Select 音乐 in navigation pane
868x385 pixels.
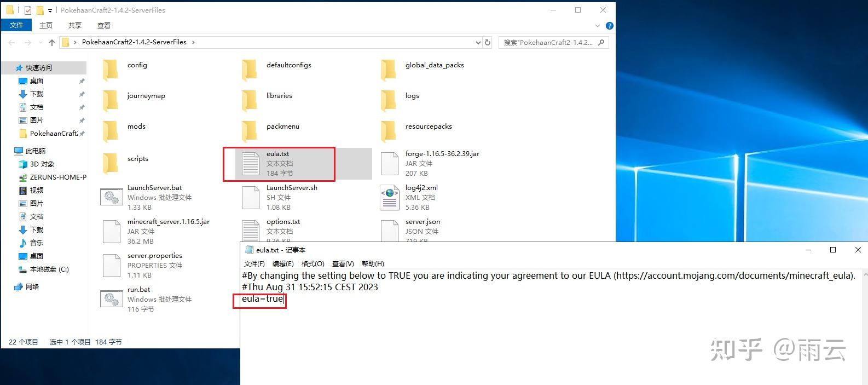pyautogui.click(x=37, y=243)
